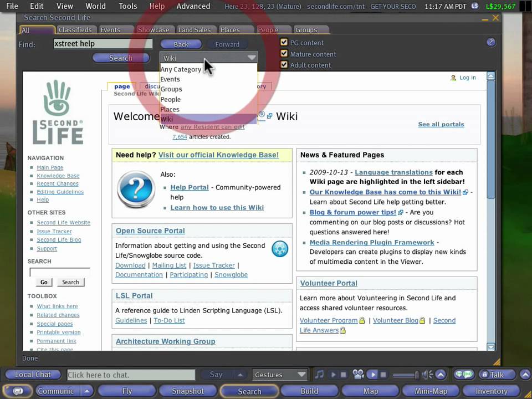
Task: Switch to the search Groups tab
Action: [x=310, y=30]
